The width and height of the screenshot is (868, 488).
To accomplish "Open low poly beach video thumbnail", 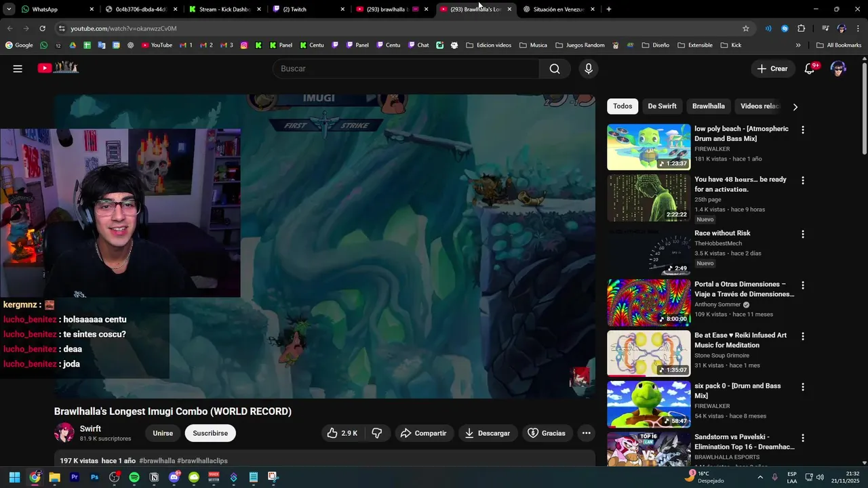I will tap(648, 146).
